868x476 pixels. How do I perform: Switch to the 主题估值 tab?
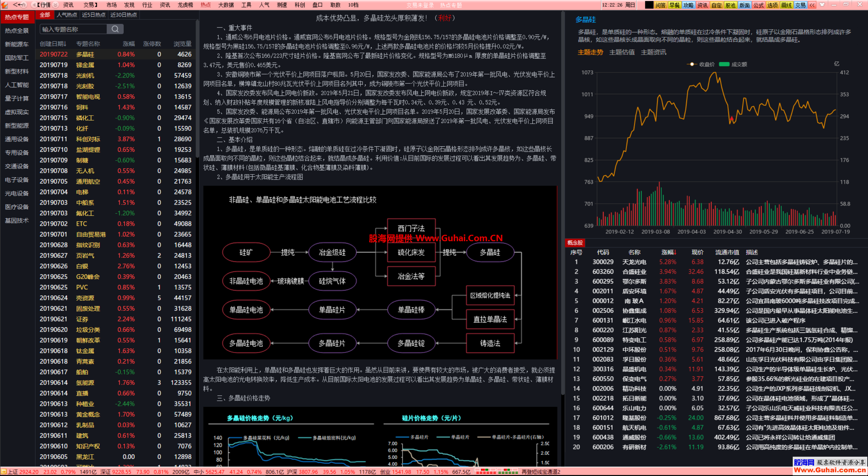(x=622, y=52)
